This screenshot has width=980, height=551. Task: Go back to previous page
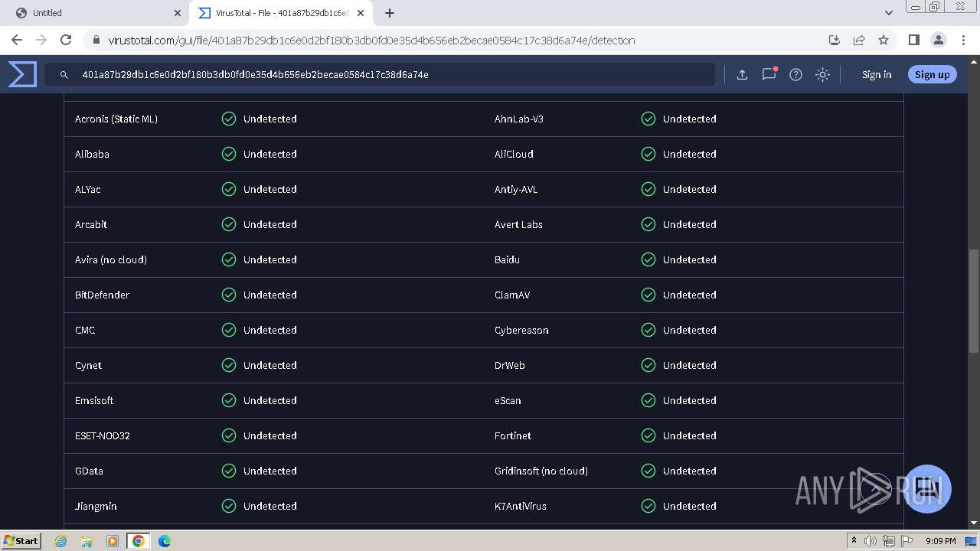pos(17,40)
